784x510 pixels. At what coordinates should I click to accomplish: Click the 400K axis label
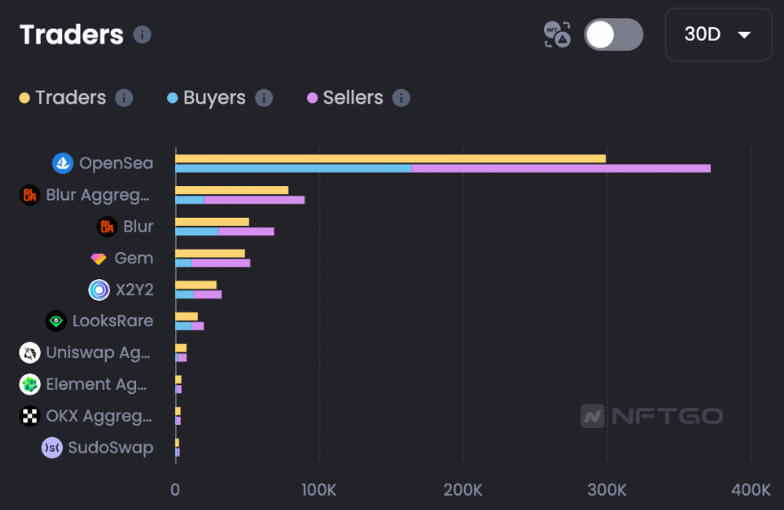click(x=751, y=490)
